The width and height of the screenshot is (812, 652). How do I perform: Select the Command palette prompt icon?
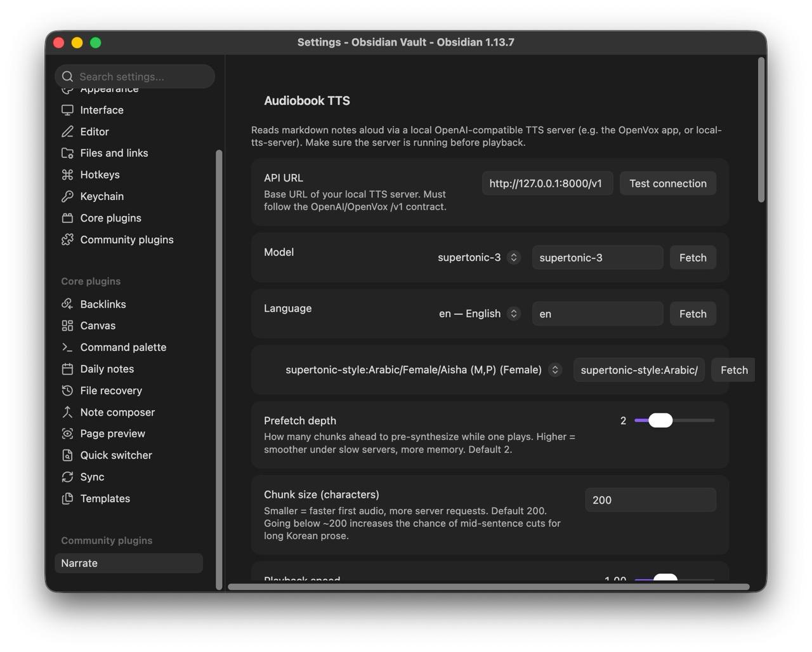pos(67,347)
